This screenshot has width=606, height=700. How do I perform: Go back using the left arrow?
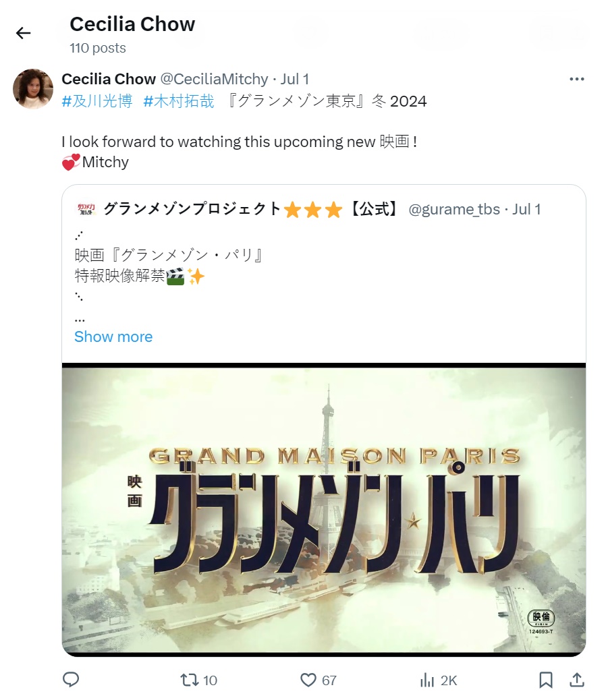coord(23,33)
